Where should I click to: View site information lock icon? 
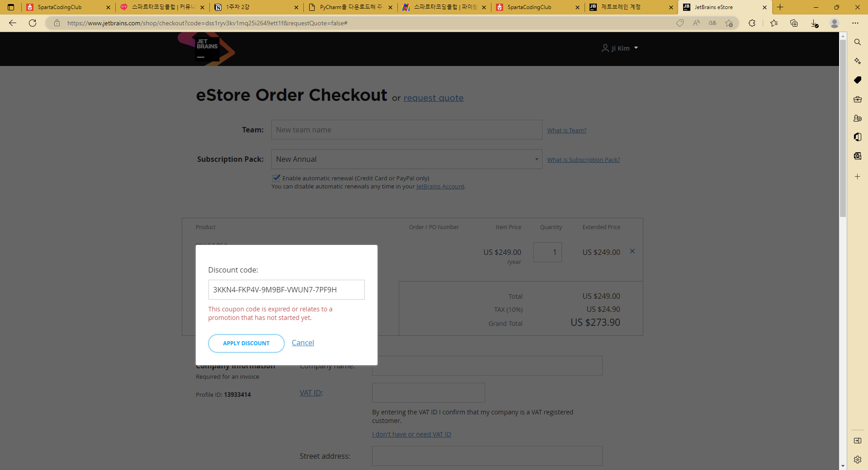tap(57, 23)
